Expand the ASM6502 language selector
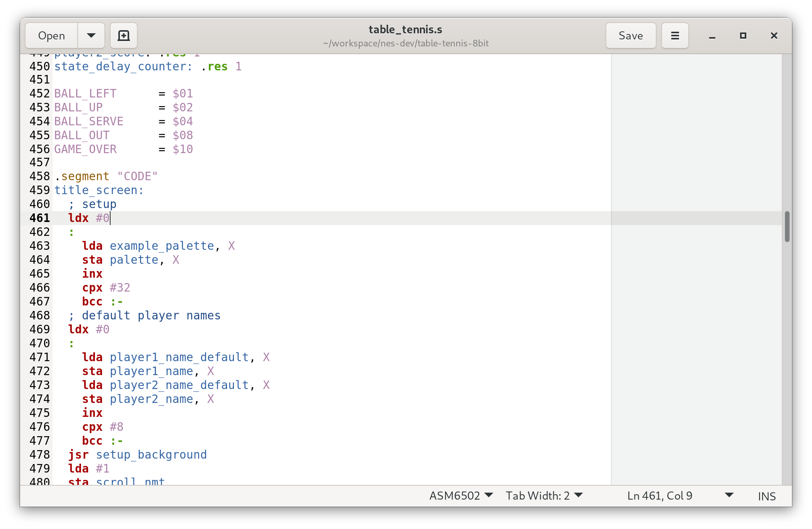Viewport: 812px width, 529px height. pyautogui.click(x=461, y=496)
